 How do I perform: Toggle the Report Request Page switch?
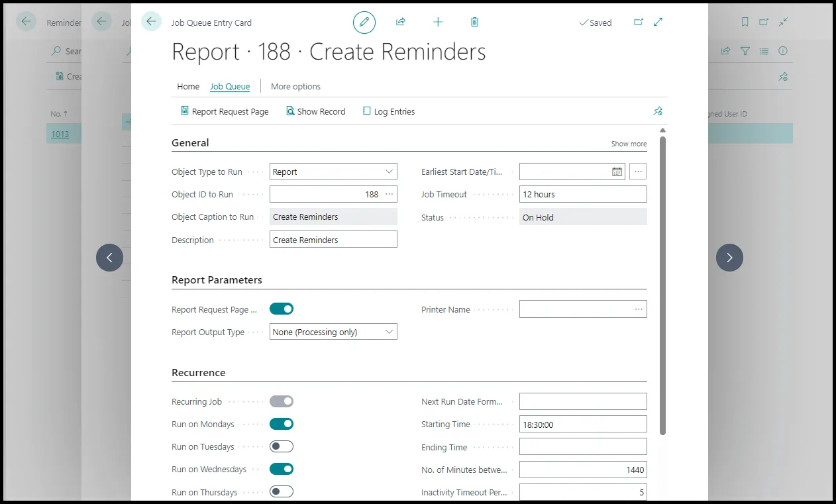click(282, 309)
